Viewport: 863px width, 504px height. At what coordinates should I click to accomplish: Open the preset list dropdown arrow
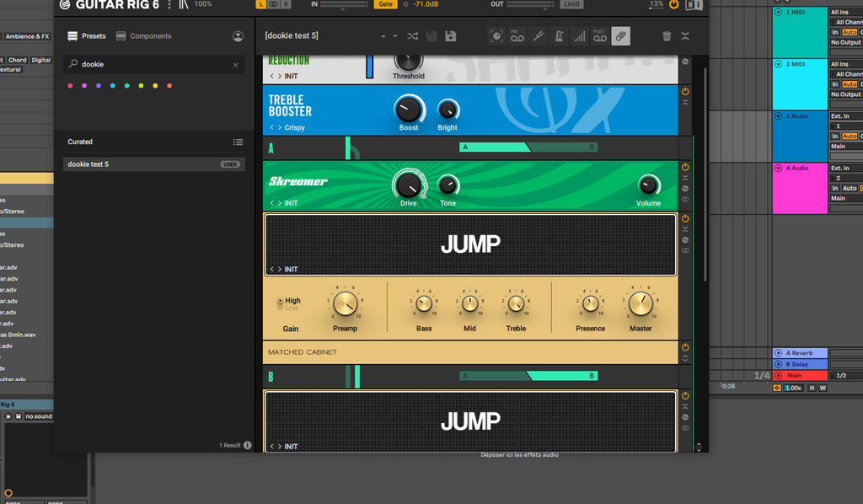coord(394,36)
